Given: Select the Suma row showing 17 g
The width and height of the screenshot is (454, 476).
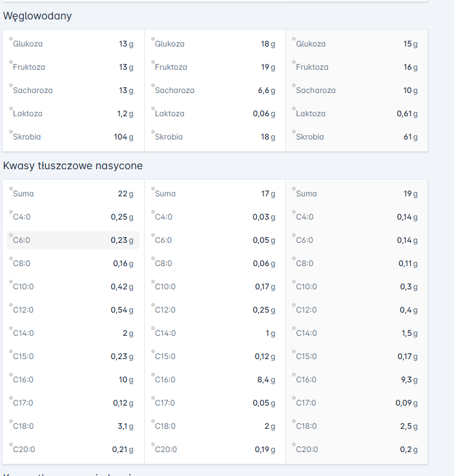Looking at the screenshot, I should point(214,194).
